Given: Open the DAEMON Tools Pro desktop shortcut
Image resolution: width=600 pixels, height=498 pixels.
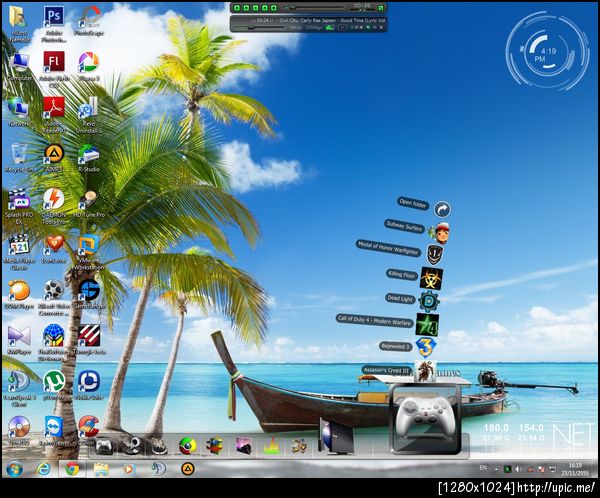Looking at the screenshot, I should click(54, 206).
